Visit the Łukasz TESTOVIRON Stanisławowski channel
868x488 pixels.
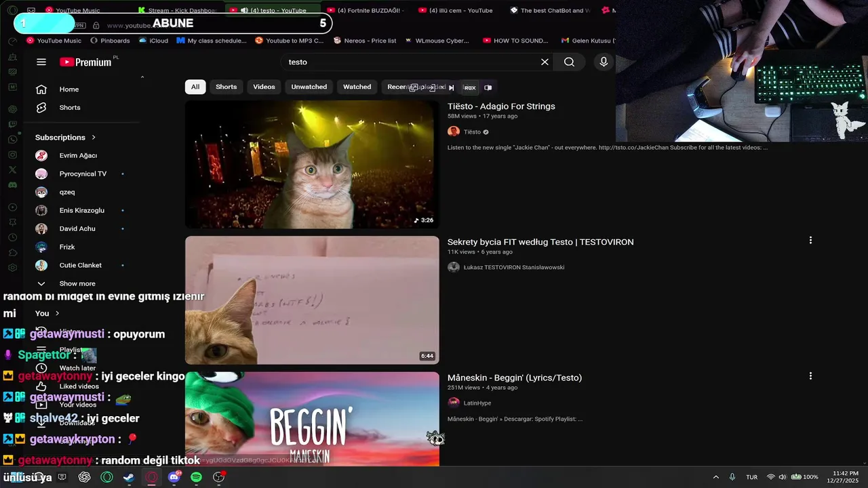pos(514,267)
